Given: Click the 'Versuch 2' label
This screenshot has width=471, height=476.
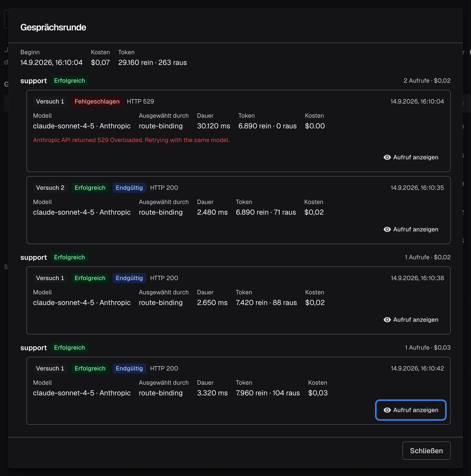Looking at the screenshot, I should [50, 188].
